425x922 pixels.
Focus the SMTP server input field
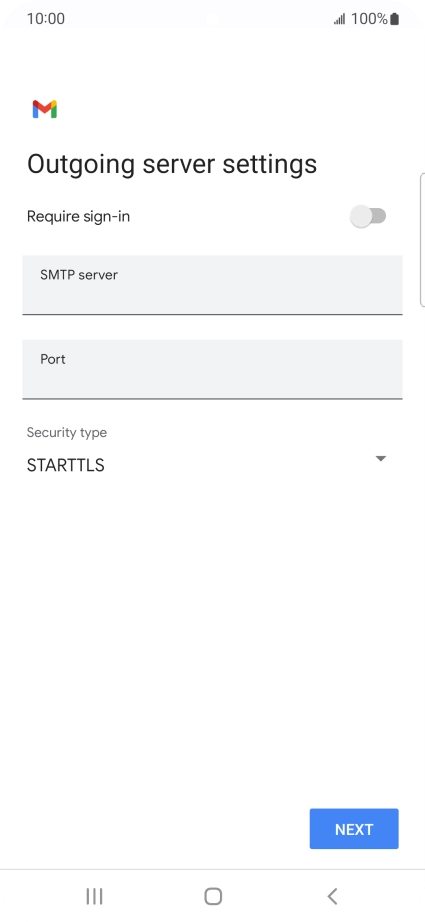click(212, 285)
